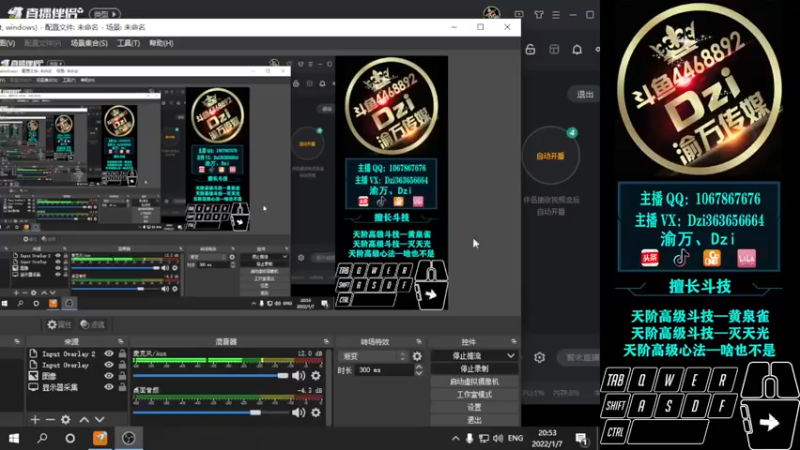Click the 麦克风/Aux volume slider handle
Image resolution: width=800 pixels, height=450 pixels.
click(282, 376)
